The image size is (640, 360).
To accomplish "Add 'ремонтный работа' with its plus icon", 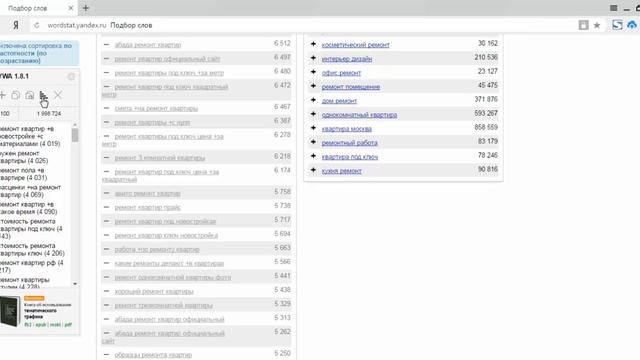I will (x=313, y=142).
